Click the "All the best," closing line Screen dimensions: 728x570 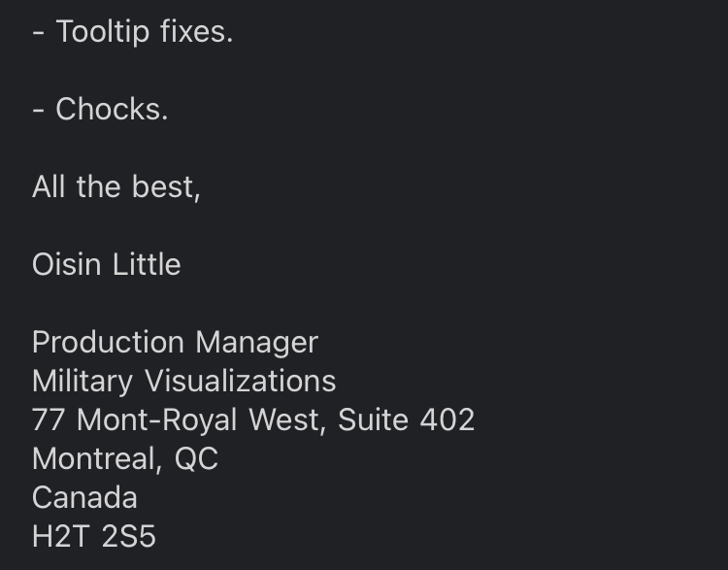click(116, 187)
